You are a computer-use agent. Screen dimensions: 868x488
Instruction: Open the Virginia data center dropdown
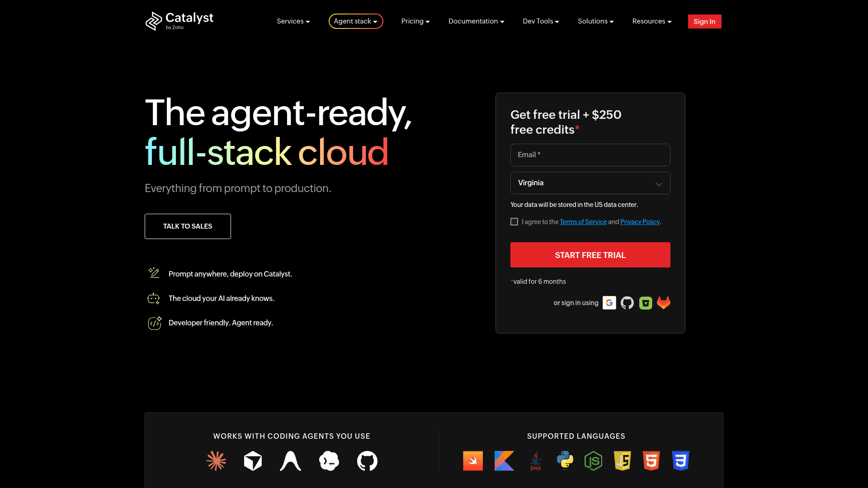590,183
